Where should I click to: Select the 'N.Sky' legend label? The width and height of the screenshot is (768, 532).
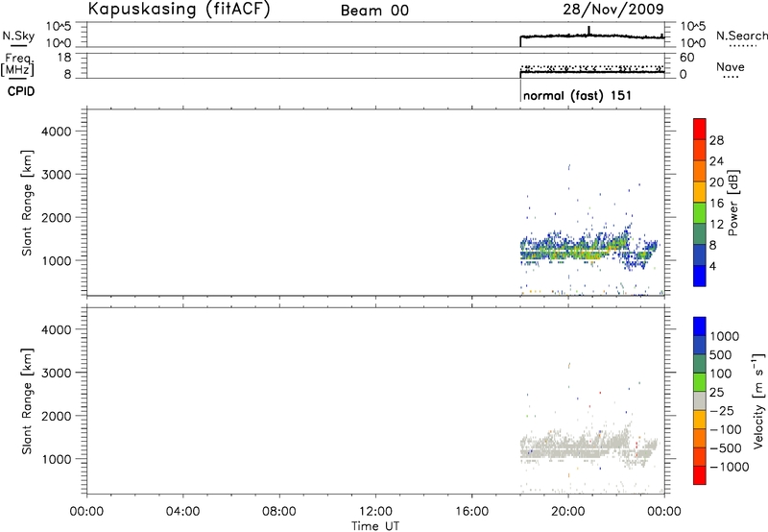pos(18,36)
